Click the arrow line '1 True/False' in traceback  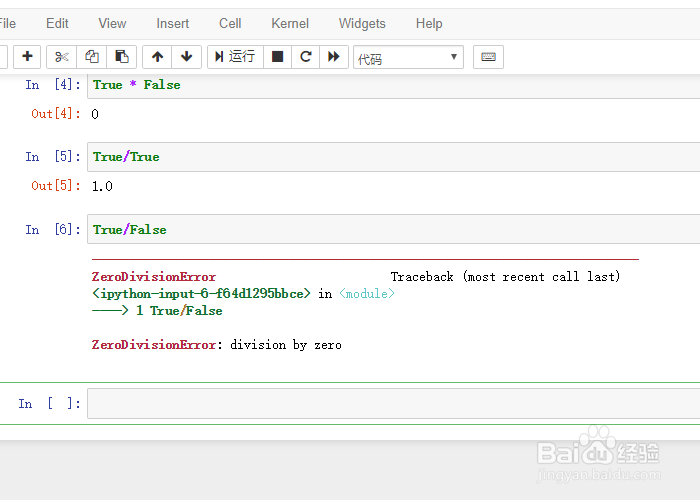(157, 311)
